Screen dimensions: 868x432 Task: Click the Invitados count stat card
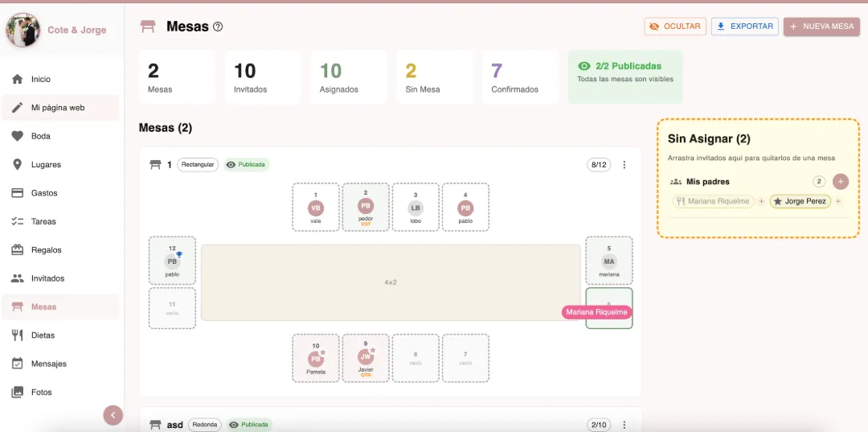pyautogui.click(x=262, y=77)
